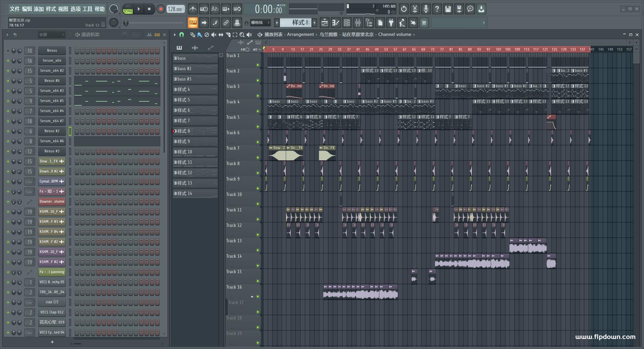Toggle typing keyboard to piano icon

coord(193,23)
